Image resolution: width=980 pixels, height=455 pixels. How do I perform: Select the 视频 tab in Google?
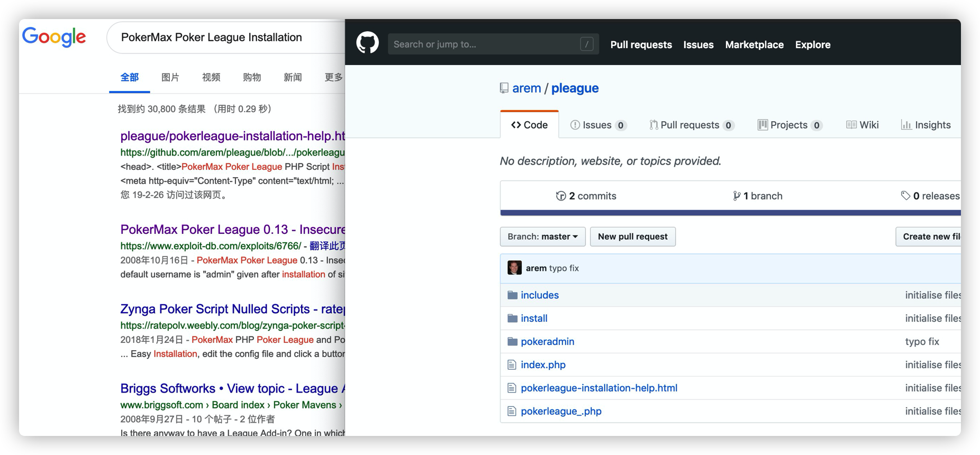[x=211, y=77]
